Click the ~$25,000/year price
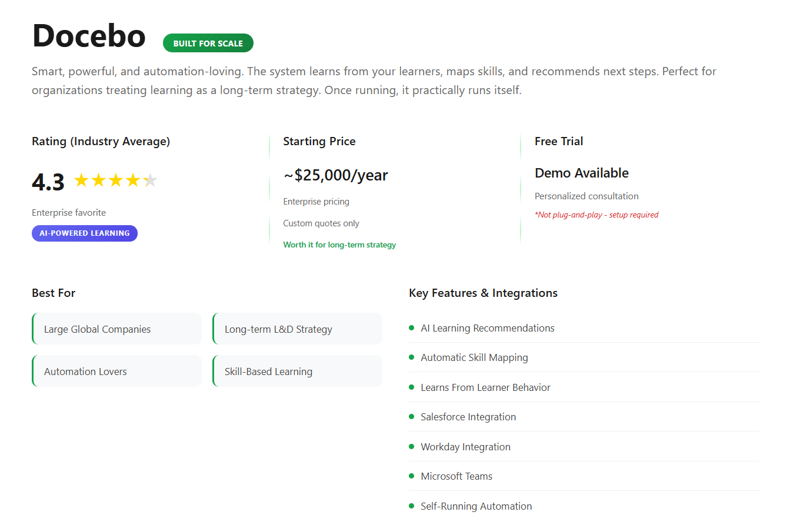Image resolution: width=790 pixels, height=532 pixels. coord(335,175)
